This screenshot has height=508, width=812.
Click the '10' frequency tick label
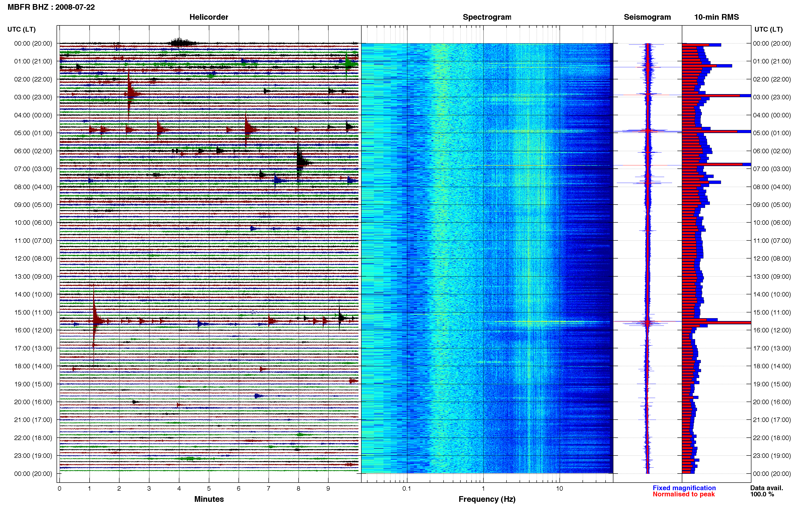pos(559,489)
